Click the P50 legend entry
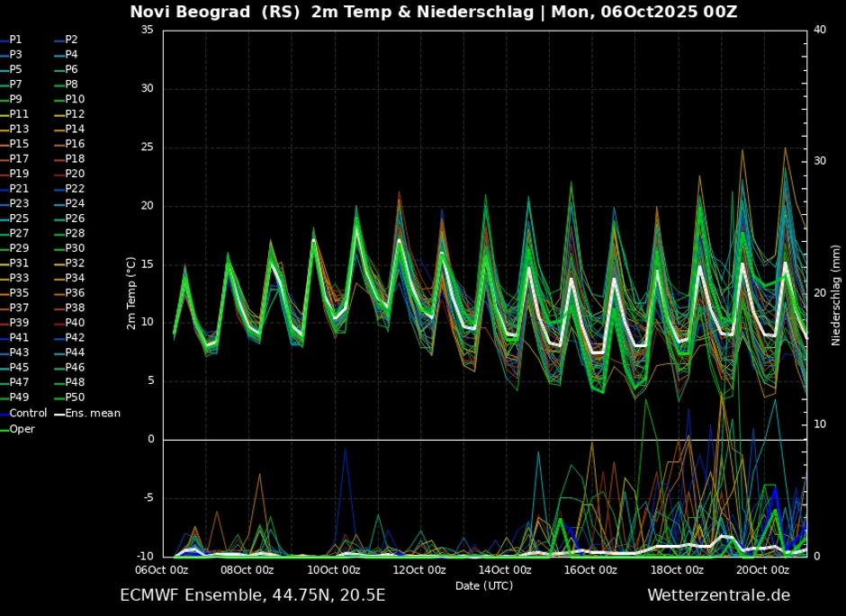Image resolution: width=846 pixels, height=616 pixels. coord(75,397)
